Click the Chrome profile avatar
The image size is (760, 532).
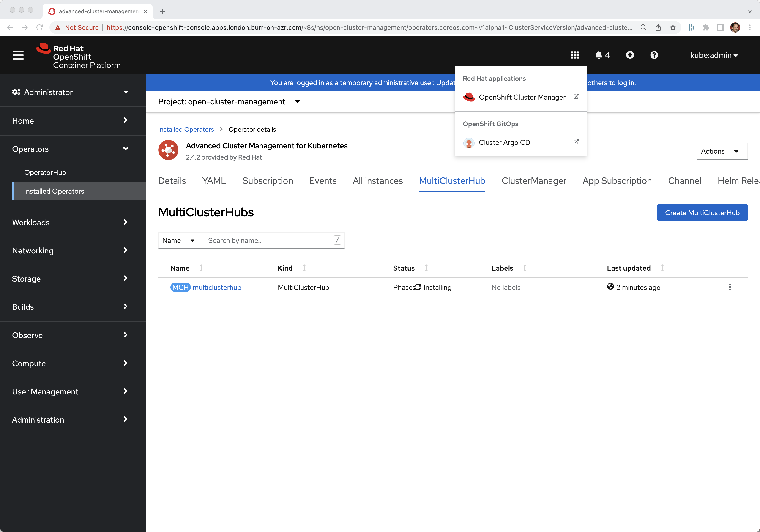(x=735, y=27)
